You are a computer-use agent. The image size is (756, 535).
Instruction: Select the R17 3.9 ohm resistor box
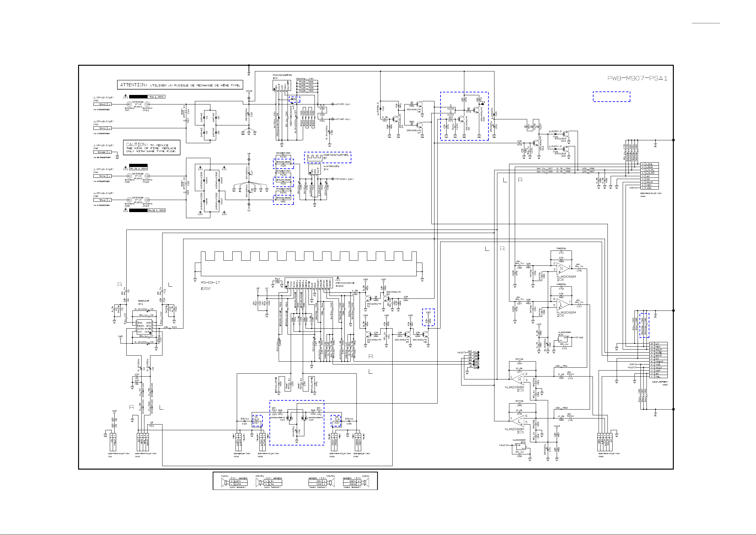click(x=257, y=421)
